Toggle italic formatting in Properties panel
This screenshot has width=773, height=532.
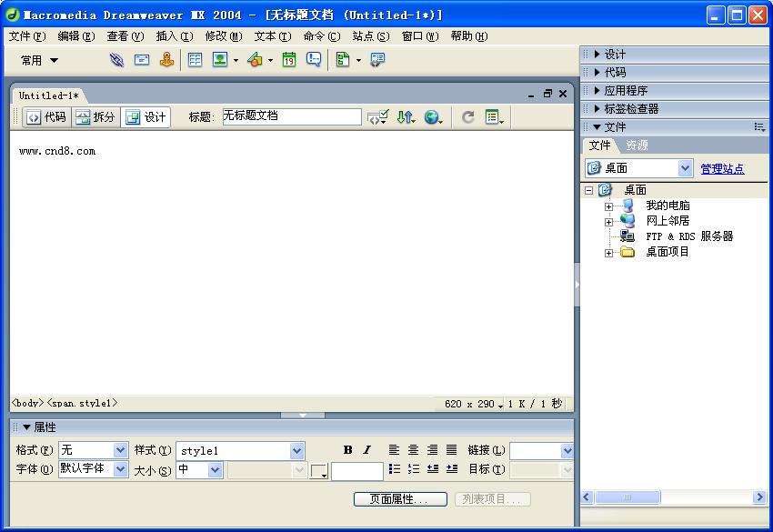click(366, 449)
